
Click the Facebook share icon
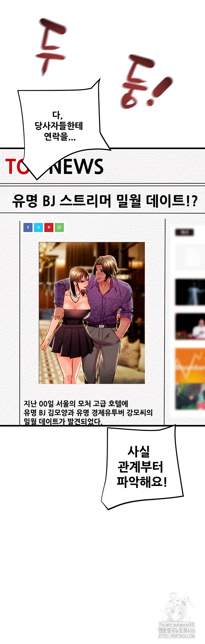pos(28,227)
